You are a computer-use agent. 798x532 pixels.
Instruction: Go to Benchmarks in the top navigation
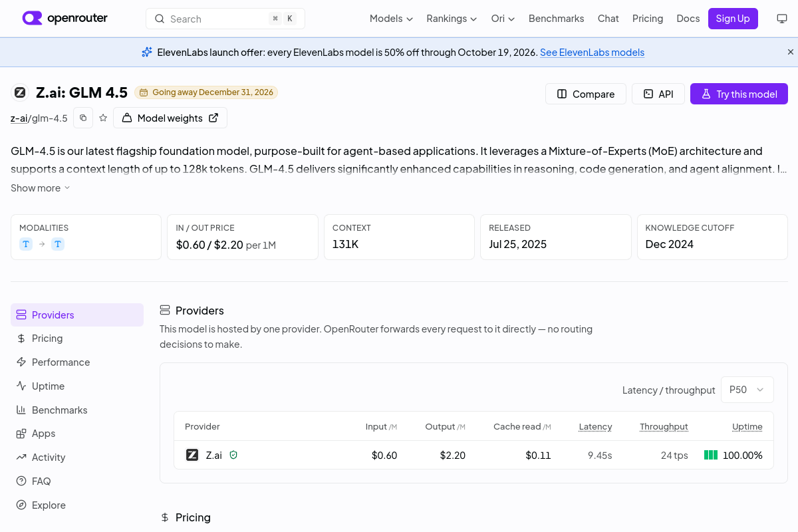(556, 19)
